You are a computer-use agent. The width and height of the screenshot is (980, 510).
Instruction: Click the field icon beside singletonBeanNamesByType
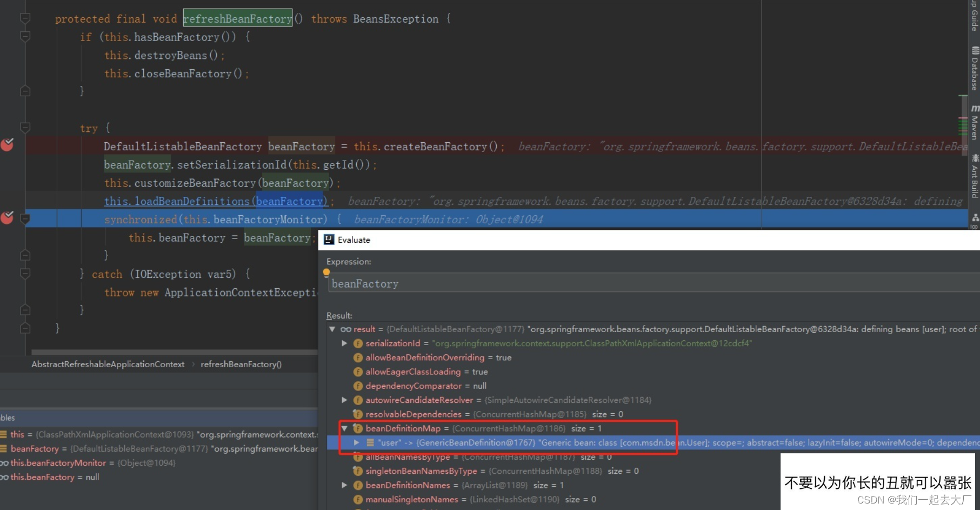(358, 471)
